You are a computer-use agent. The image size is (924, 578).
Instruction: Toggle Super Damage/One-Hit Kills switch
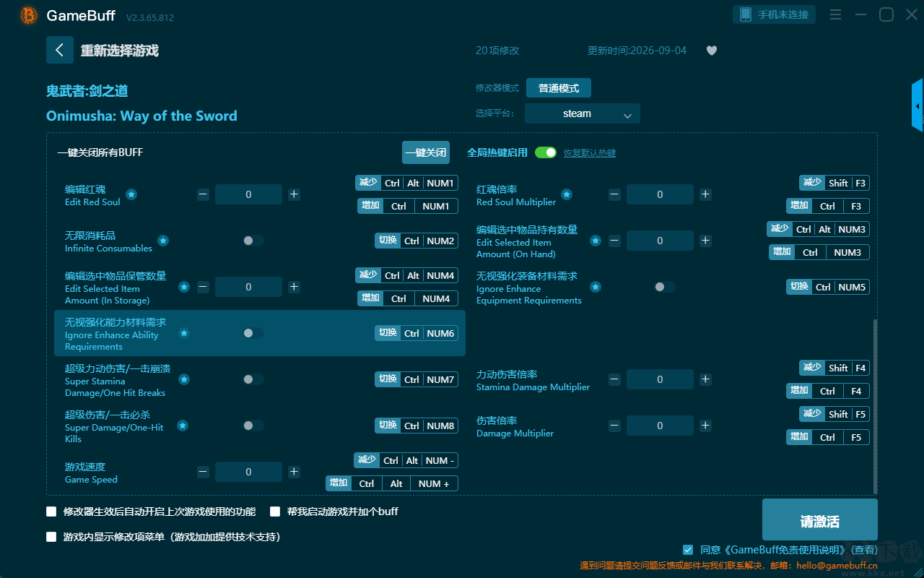coord(253,426)
